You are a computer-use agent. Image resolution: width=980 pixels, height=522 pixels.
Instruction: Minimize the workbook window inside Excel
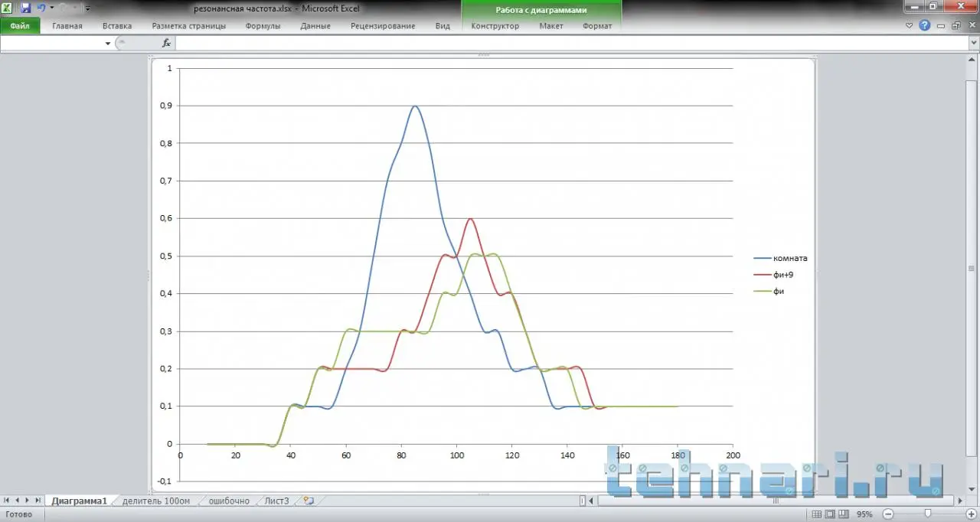[x=942, y=26]
